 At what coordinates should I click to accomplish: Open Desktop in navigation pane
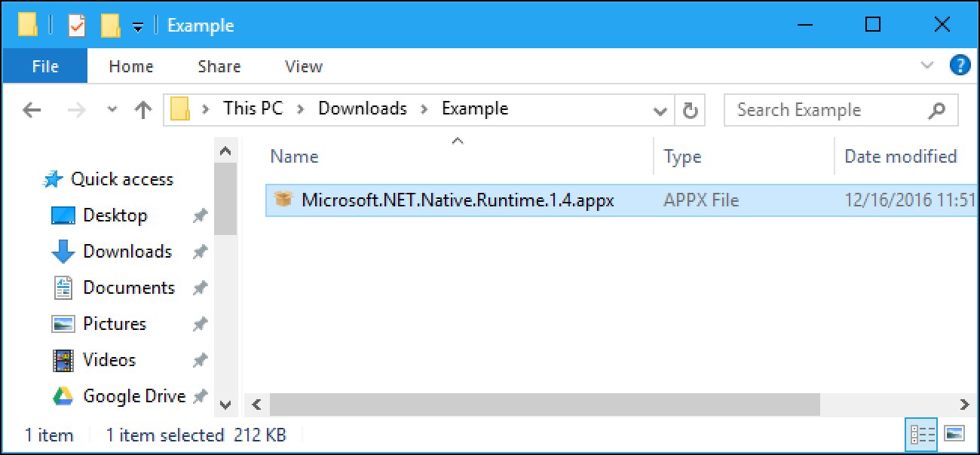(115, 215)
